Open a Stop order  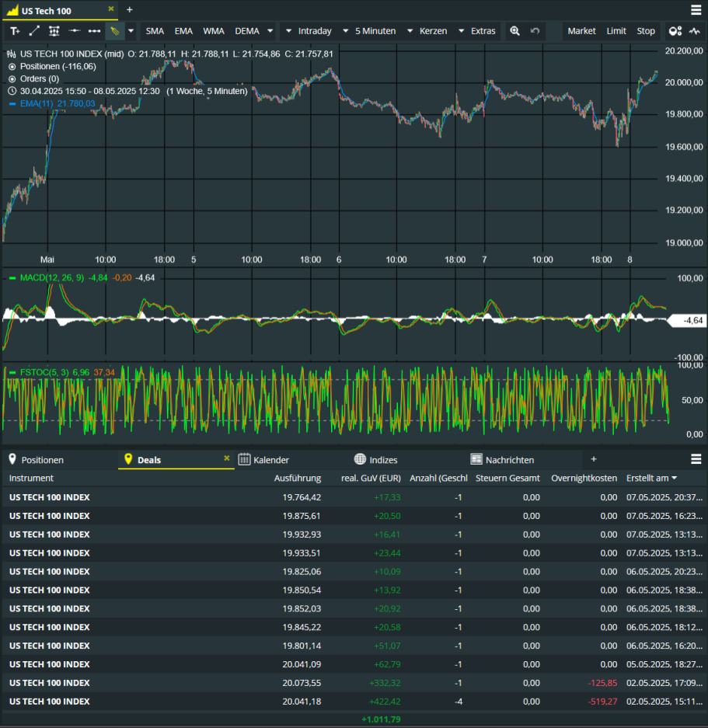tap(645, 31)
